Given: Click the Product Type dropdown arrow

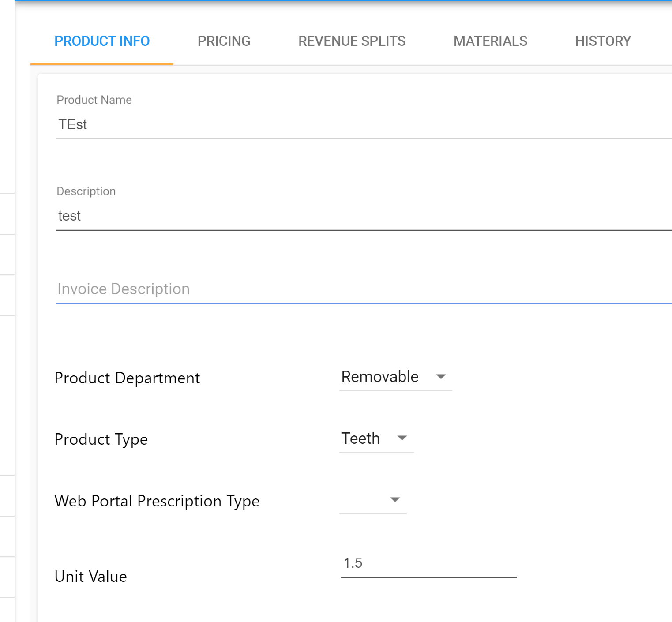Looking at the screenshot, I should click(402, 438).
